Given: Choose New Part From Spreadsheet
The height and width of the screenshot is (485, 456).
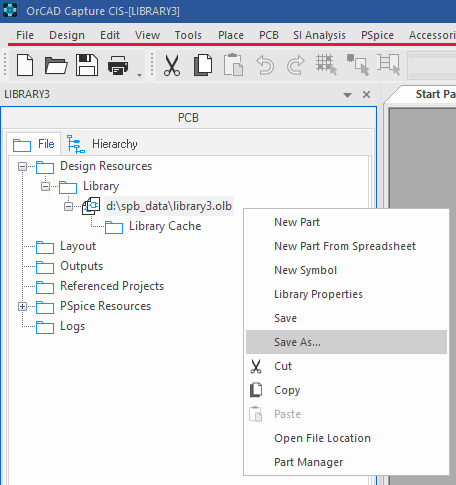Looking at the screenshot, I should pyautogui.click(x=346, y=246).
